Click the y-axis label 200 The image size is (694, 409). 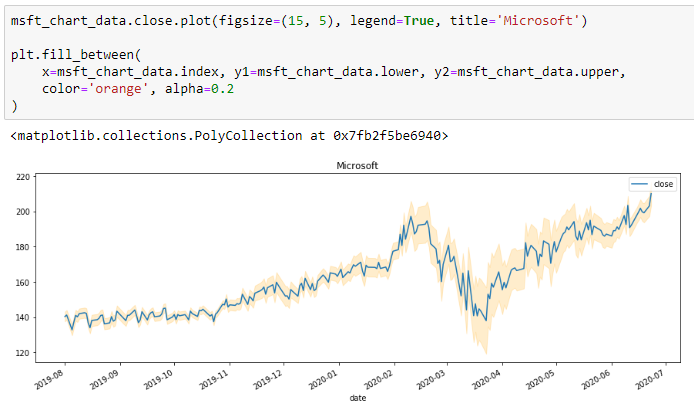(x=23, y=212)
